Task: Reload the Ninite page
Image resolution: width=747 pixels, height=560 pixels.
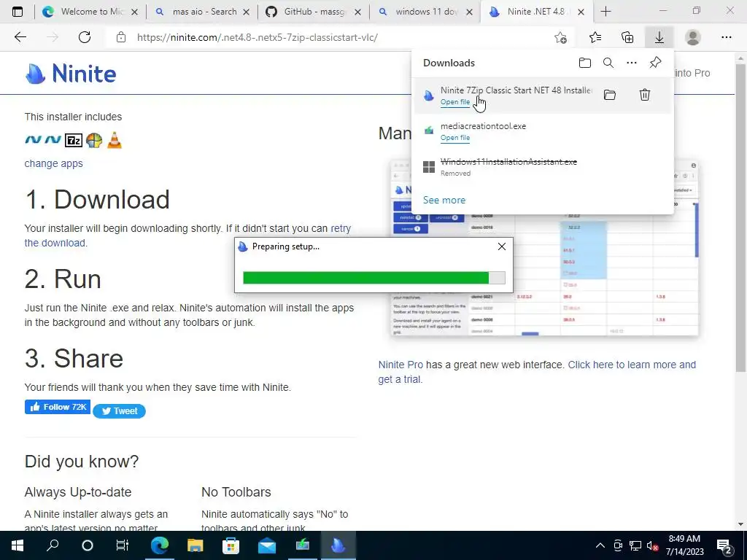Action: 85,37
